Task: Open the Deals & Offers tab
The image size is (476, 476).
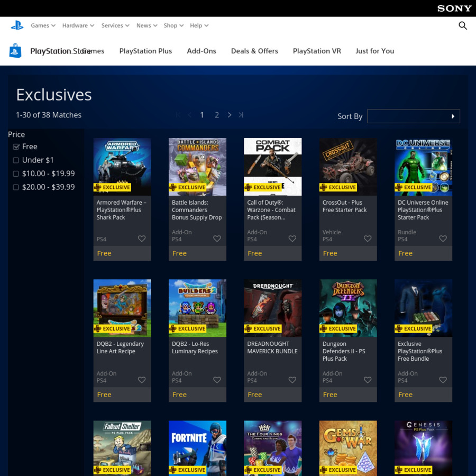Action: pyautogui.click(x=254, y=51)
